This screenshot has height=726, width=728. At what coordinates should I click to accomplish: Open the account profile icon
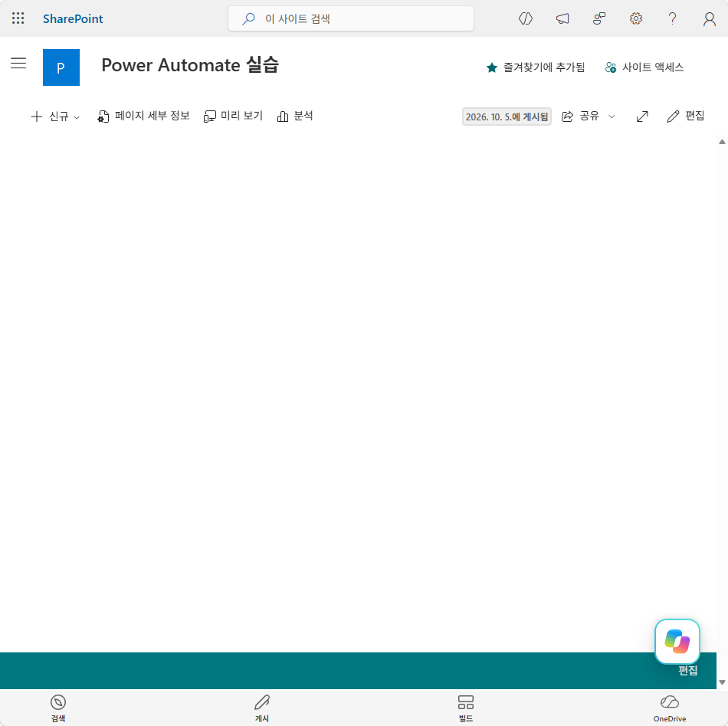(709, 18)
